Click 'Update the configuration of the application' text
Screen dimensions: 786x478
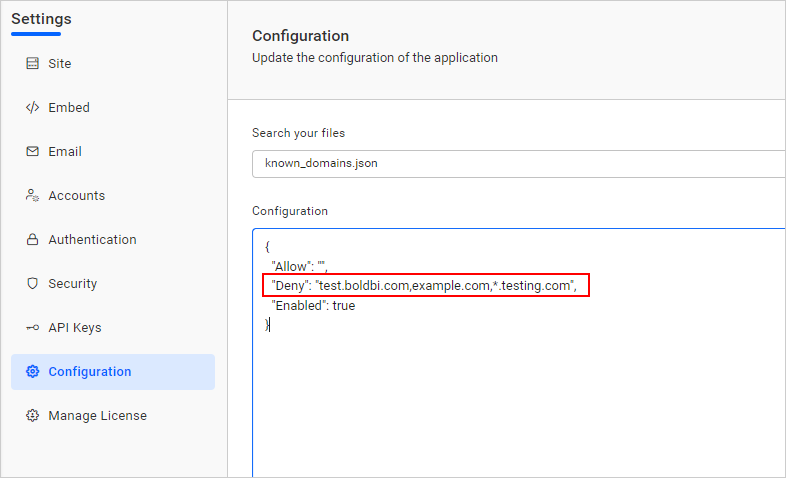375,58
